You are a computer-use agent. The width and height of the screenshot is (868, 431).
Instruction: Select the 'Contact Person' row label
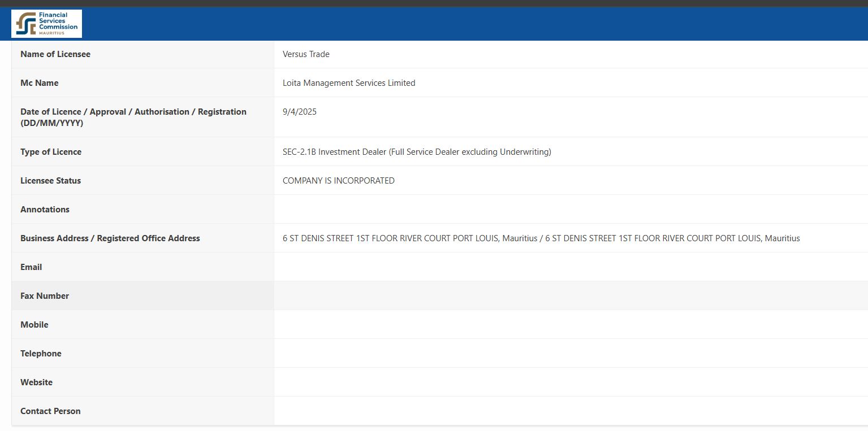50,411
